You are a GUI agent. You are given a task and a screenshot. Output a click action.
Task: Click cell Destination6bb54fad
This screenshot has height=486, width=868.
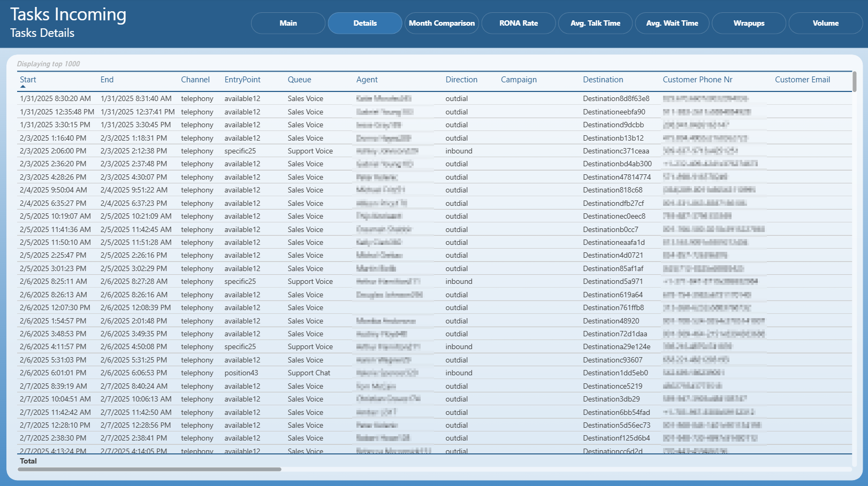[x=616, y=412]
